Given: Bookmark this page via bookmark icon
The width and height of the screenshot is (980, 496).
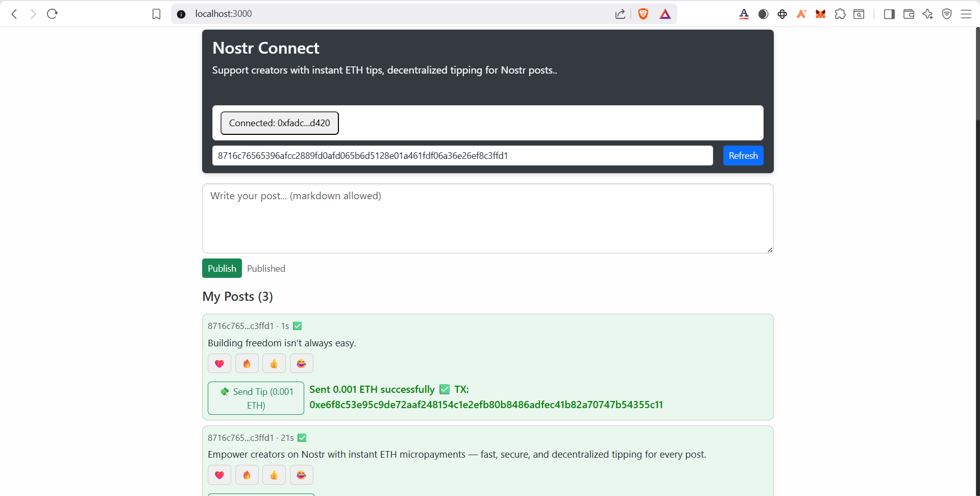Looking at the screenshot, I should pos(156,14).
